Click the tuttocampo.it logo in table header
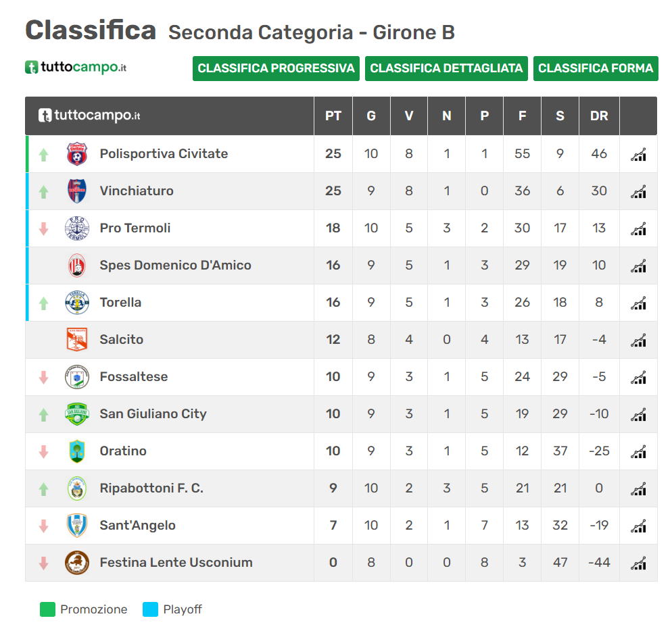 pyautogui.click(x=89, y=116)
